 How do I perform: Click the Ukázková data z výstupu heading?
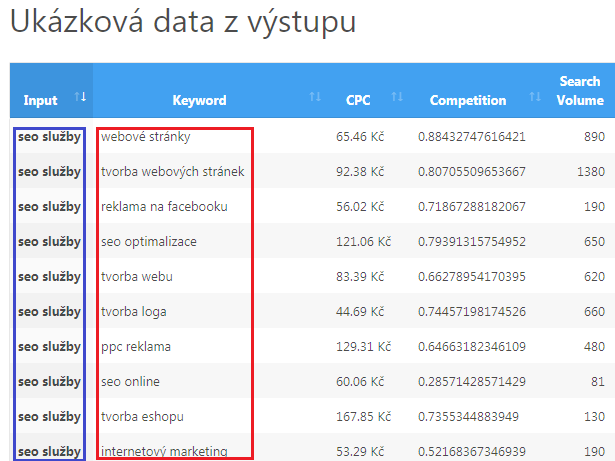[x=183, y=21]
